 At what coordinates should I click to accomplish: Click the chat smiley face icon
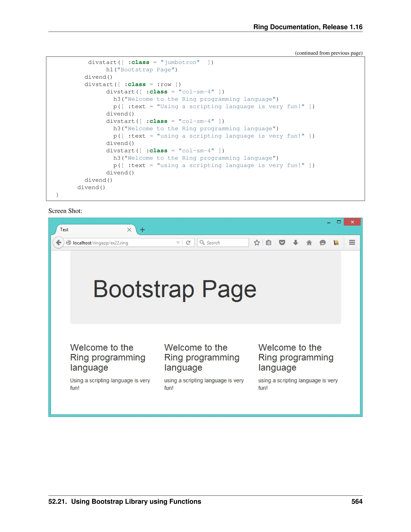323,243
